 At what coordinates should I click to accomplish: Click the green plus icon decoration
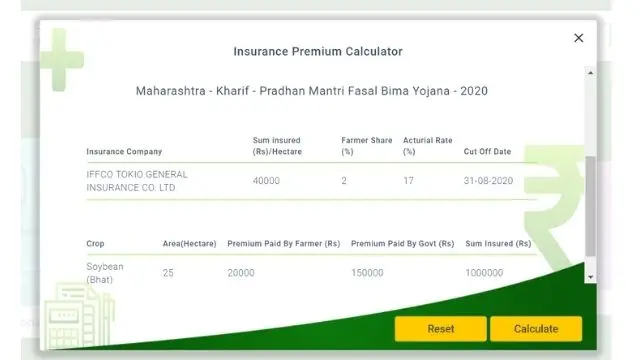62,60
